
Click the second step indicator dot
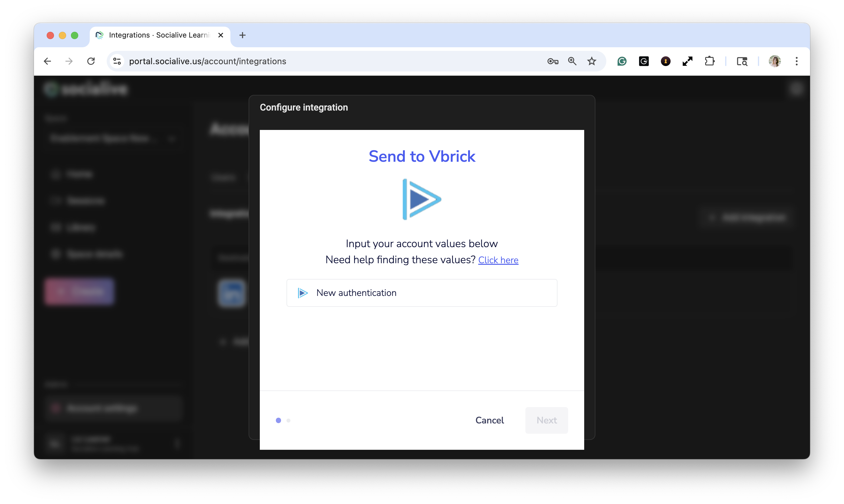pyautogui.click(x=289, y=420)
